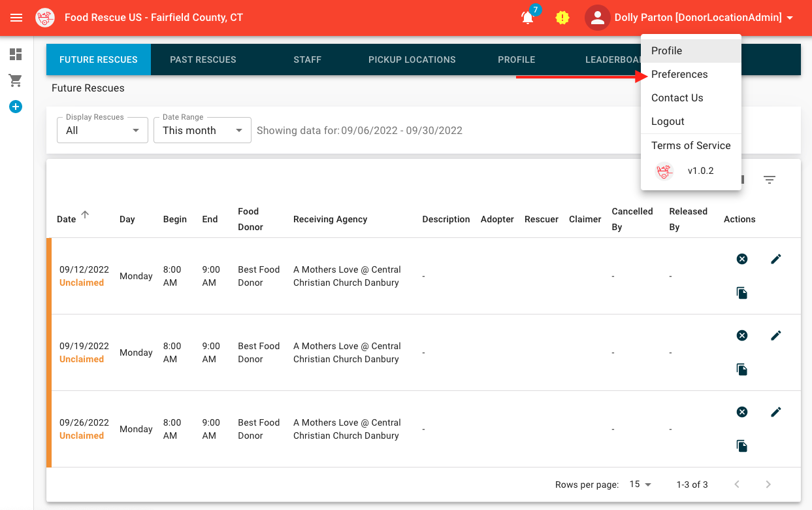
Task: Click the app title Food Rescue US - Fairfield County, CT
Action: 154,18
